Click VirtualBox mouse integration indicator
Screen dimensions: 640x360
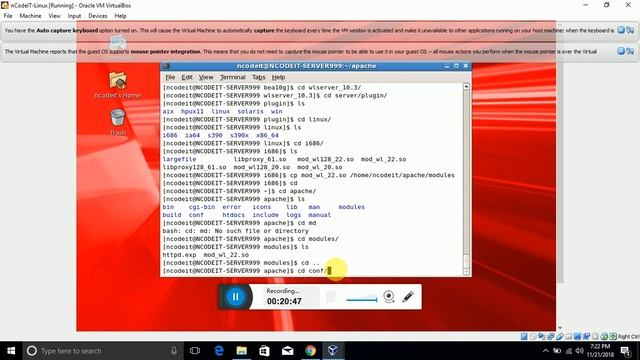(604, 336)
